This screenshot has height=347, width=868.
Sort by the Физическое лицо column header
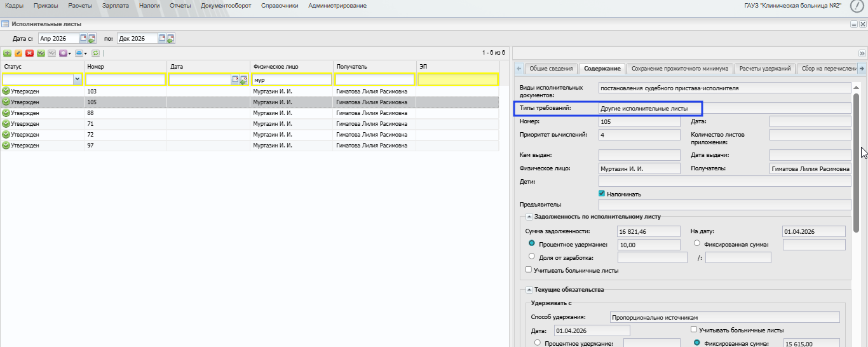[292, 67]
